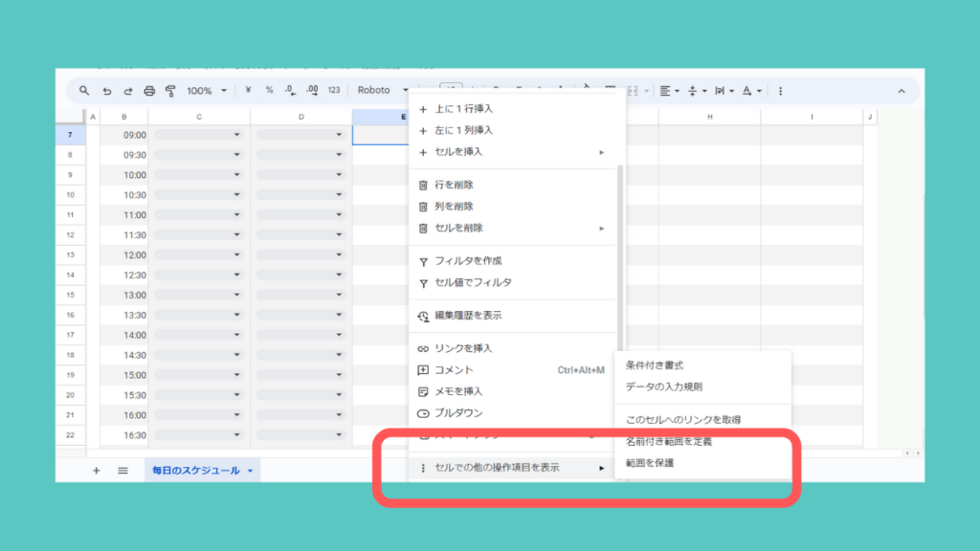Open the dropdown chip in row 09:00 column C
Image resolution: width=980 pixels, height=551 pixels.
[x=199, y=135]
